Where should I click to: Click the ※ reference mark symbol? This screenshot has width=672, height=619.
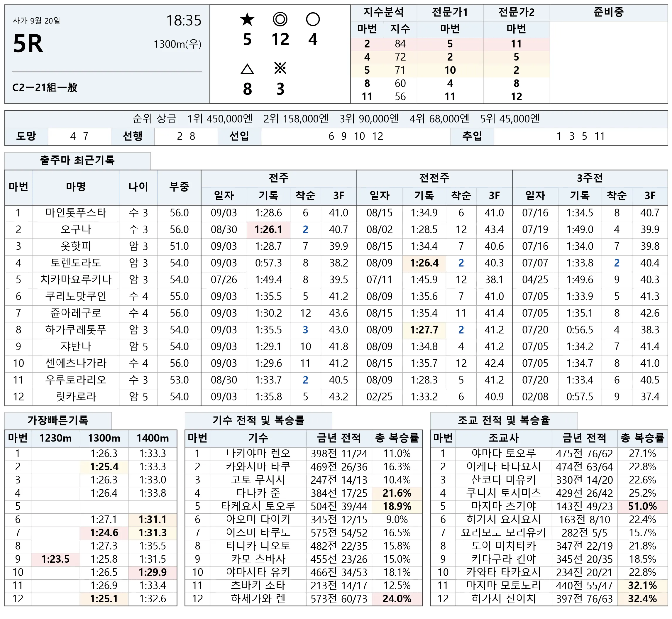pos(280,68)
